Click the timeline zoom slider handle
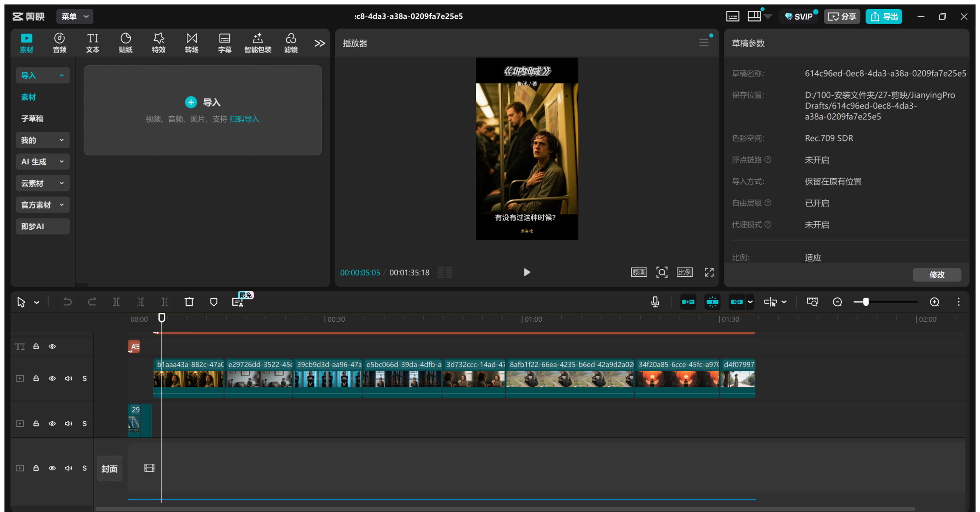This screenshot has width=980, height=512. click(866, 302)
